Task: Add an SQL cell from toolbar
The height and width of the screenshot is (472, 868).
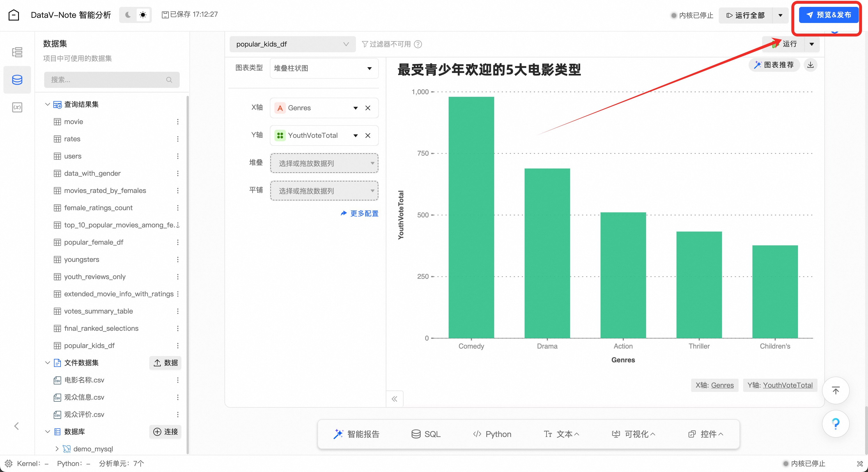Action: tap(426, 434)
